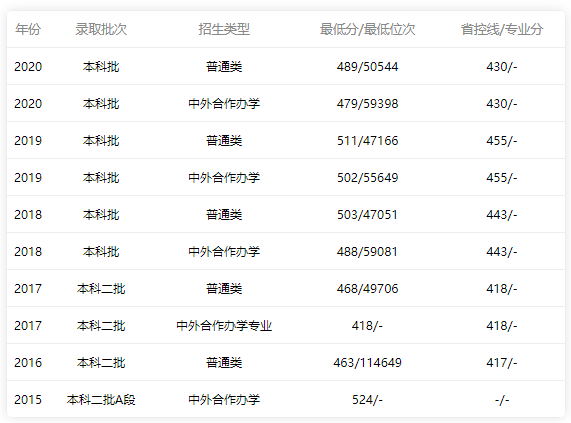571x423 pixels.
Task: Click 430/- in the 489/50544 row
Action: coord(502,67)
